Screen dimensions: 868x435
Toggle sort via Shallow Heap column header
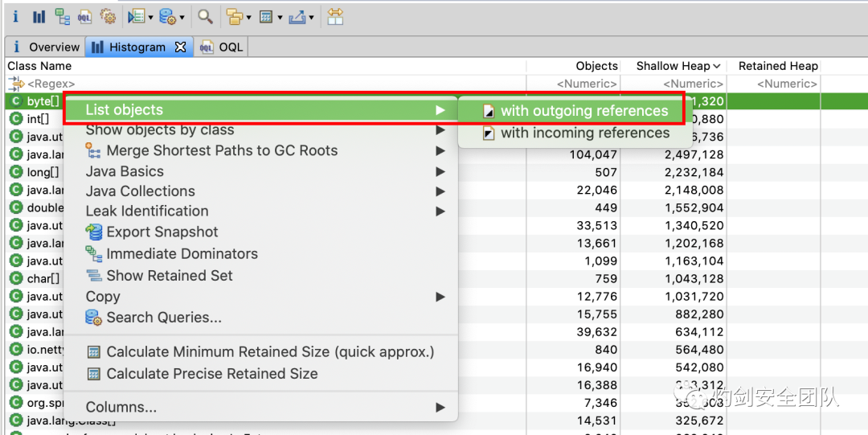click(678, 66)
